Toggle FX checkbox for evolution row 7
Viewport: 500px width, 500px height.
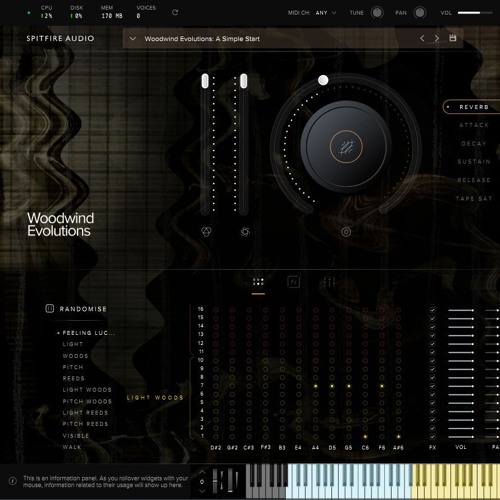[x=432, y=386]
